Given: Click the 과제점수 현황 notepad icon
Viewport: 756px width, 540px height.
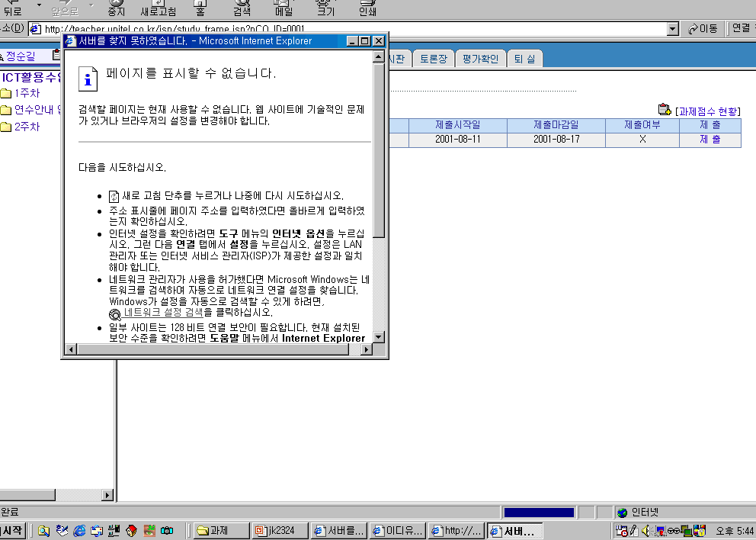Looking at the screenshot, I should 665,110.
